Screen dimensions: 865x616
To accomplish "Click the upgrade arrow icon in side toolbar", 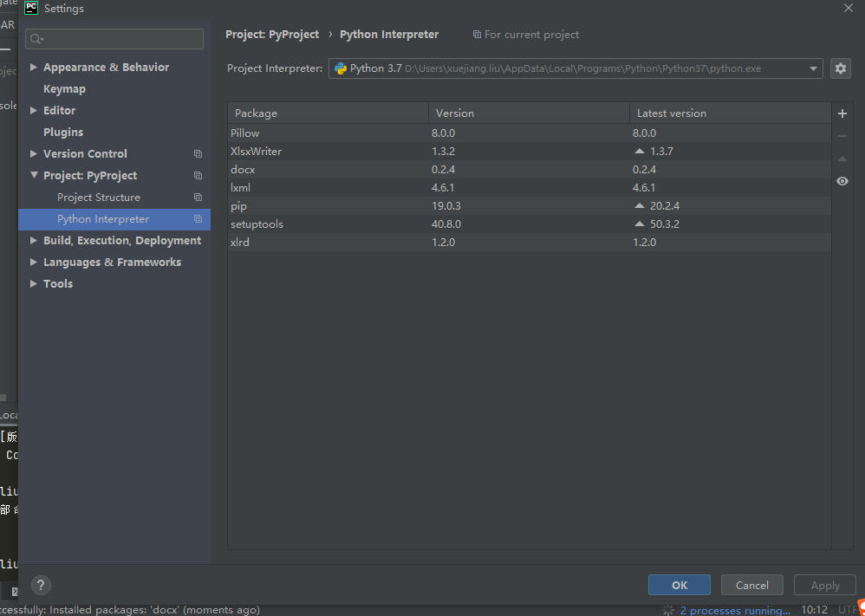I will click(x=842, y=159).
